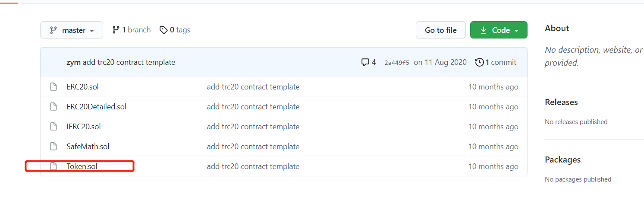Click the tag icon beside 0 tags
This screenshot has width=644, height=201.
click(163, 30)
